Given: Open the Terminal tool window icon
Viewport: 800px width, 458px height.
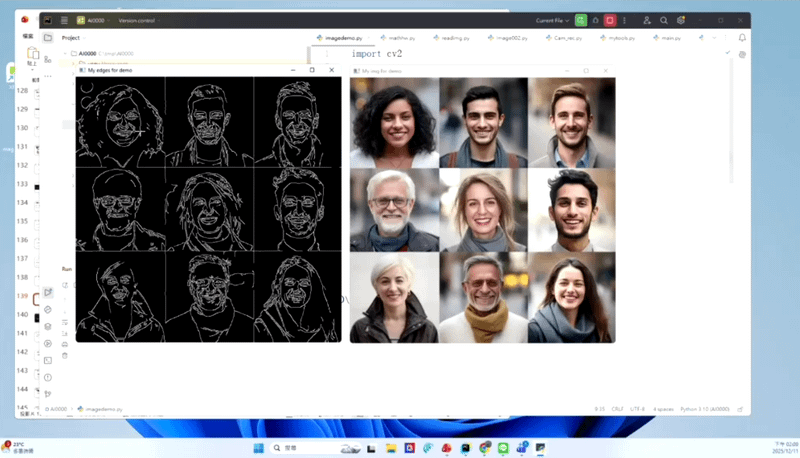Looking at the screenshot, I should tap(48, 360).
